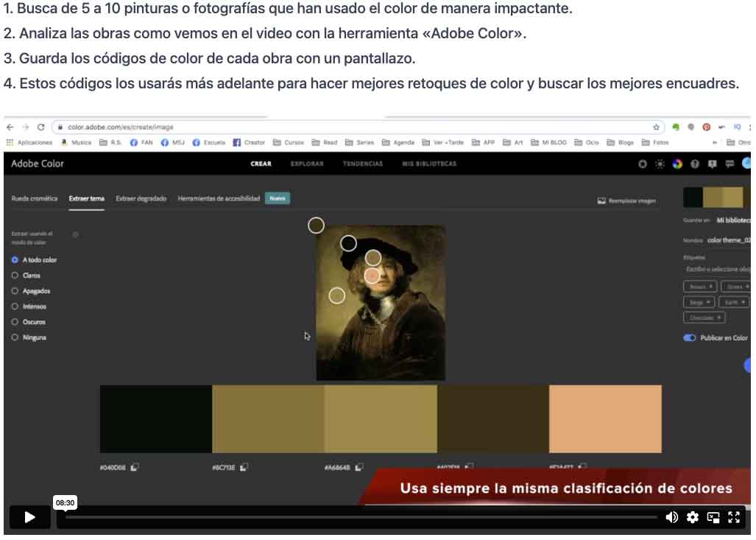
Task: Click the color picker circle on the face
Action: pyautogui.click(x=372, y=276)
